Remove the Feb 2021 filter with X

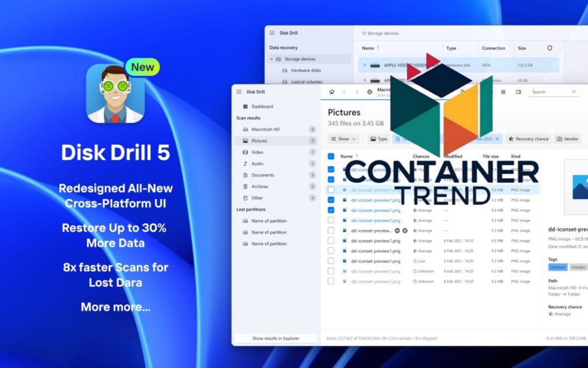coord(497,139)
